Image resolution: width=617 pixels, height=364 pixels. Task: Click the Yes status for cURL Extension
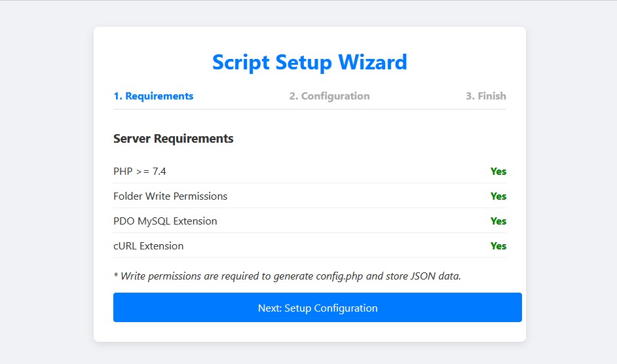(498, 246)
